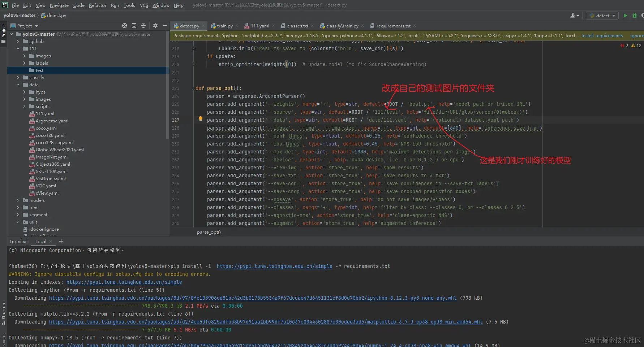The width and height of the screenshot is (644, 347).
Task: Expand the models folder
Action: tap(18, 200)
